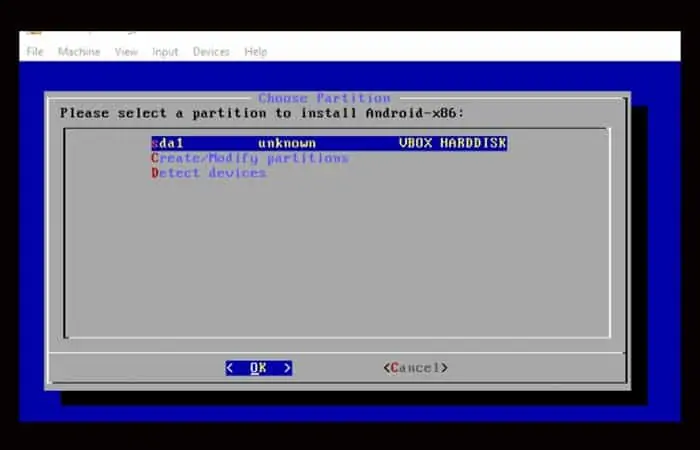Select the sda1 VBOX HARDDISK partition
The height and width of the screenshot is (450, 700).
point(329,143)
